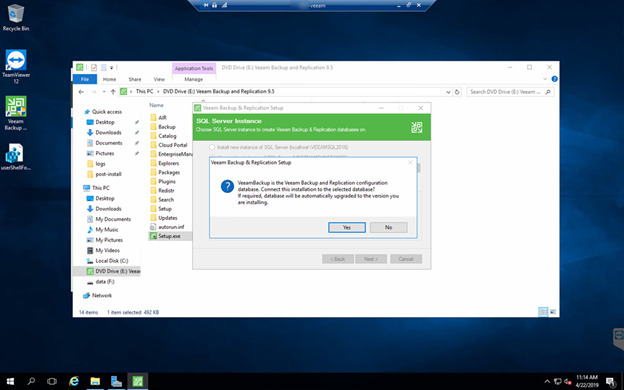The height and width of the screenshot is (390, 624).
Task: Open Veeam Backup desktop shortcut
Action: [16, 113]
